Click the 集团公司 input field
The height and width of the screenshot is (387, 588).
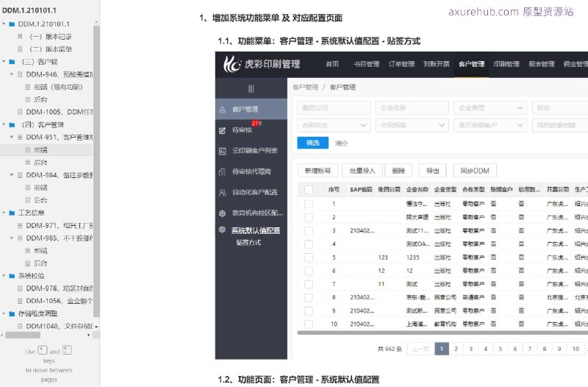point(334,107)
